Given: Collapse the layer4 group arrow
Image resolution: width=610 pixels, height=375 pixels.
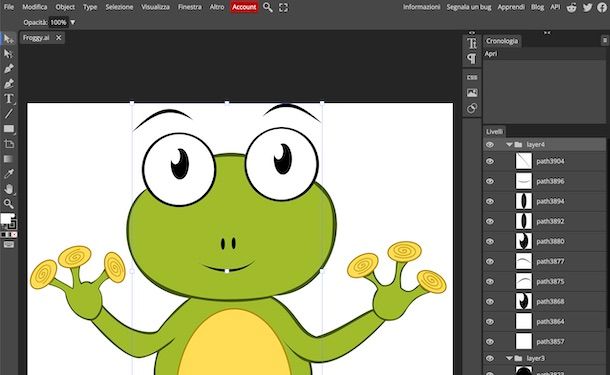Looking at the screenshot, I should pyautogui.click(x=509, y=145).
